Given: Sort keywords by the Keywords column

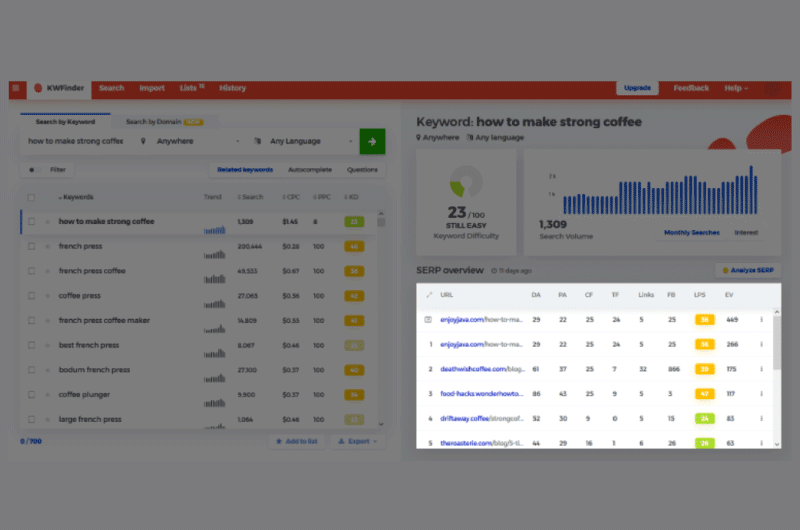Looking at the screenshot, I should 76,197.
